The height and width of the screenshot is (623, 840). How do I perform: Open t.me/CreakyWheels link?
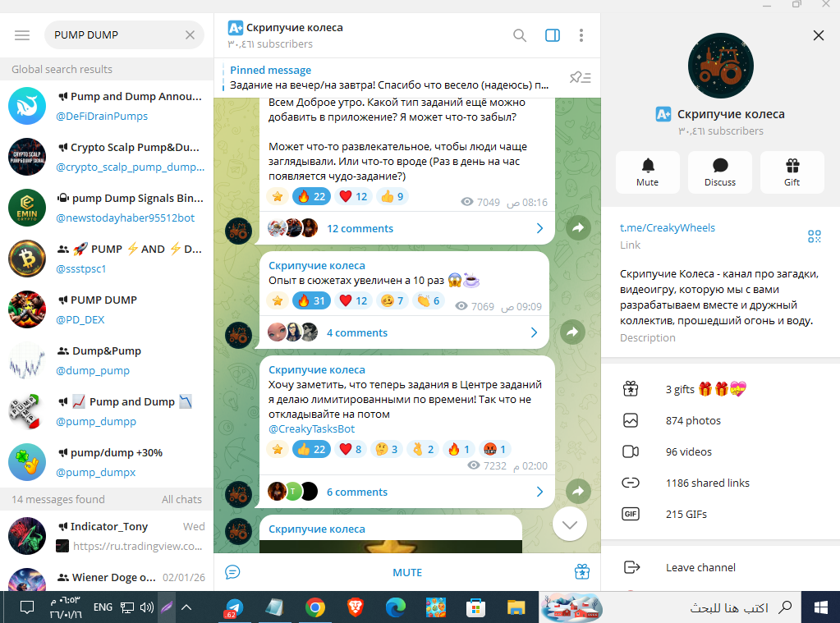coord(668,227)
